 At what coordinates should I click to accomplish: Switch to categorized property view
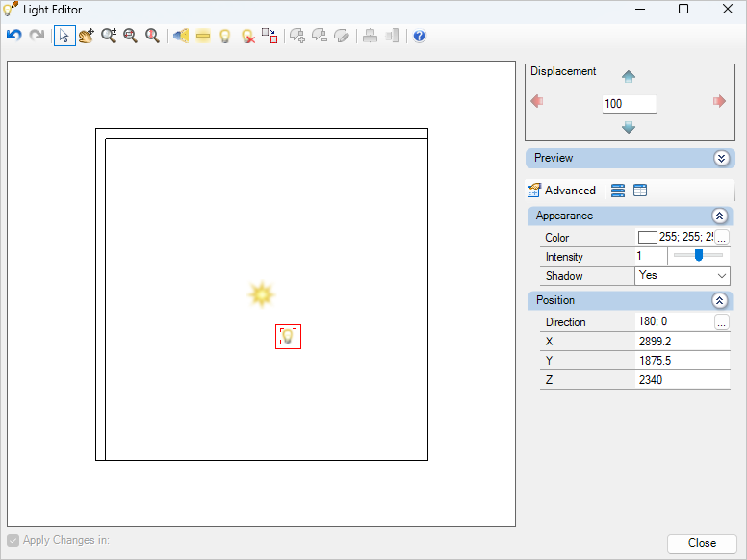(618, 191)
